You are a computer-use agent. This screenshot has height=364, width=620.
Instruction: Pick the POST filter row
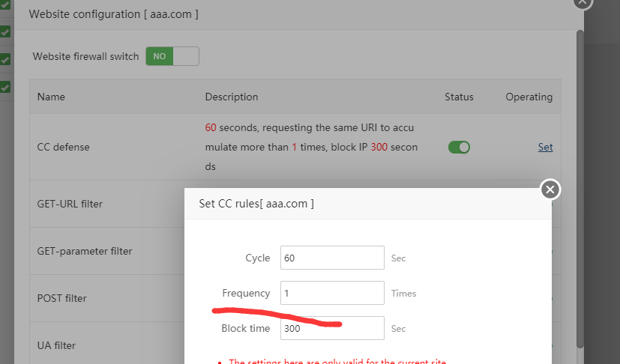point(61,298)
